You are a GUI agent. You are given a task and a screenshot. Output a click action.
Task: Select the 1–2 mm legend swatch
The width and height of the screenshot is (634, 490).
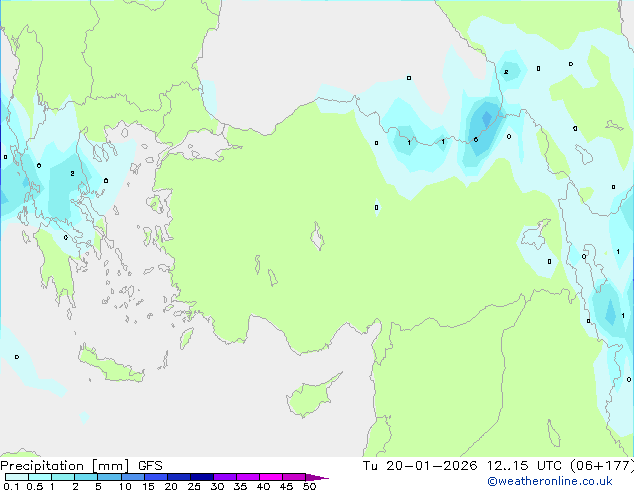(x=63, y=477)
